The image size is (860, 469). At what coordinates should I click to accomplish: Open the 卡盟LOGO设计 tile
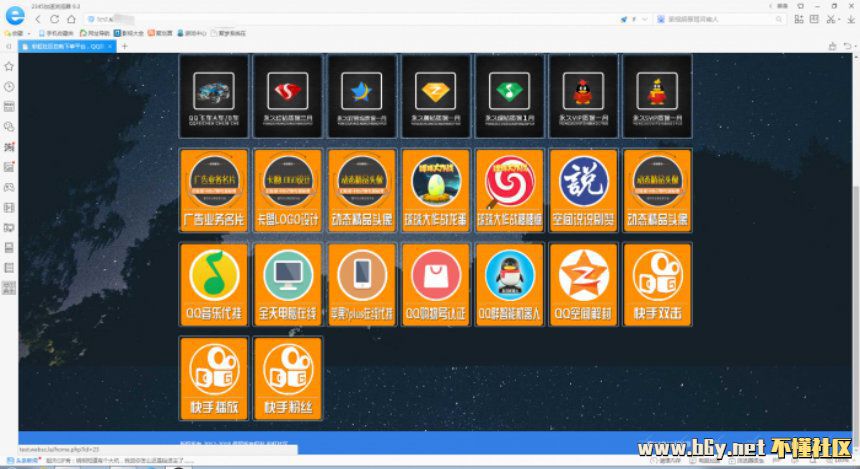coord(288,190)
